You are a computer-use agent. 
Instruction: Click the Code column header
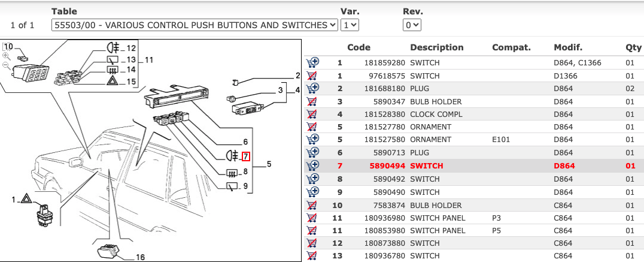[359, 47]
